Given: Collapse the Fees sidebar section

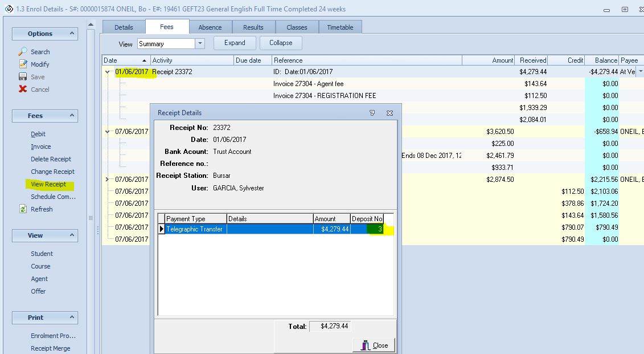Looking at the screenshot, I should [72, 116].
